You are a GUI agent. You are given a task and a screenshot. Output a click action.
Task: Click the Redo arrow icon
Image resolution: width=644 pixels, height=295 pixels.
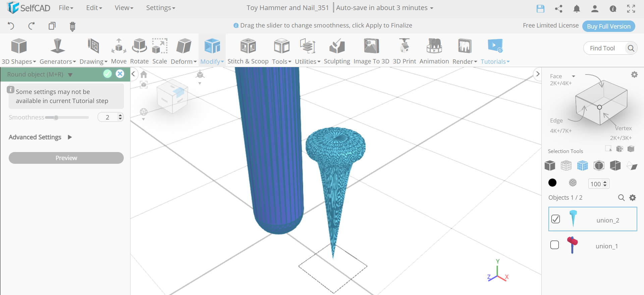click(x=32, y=26)
